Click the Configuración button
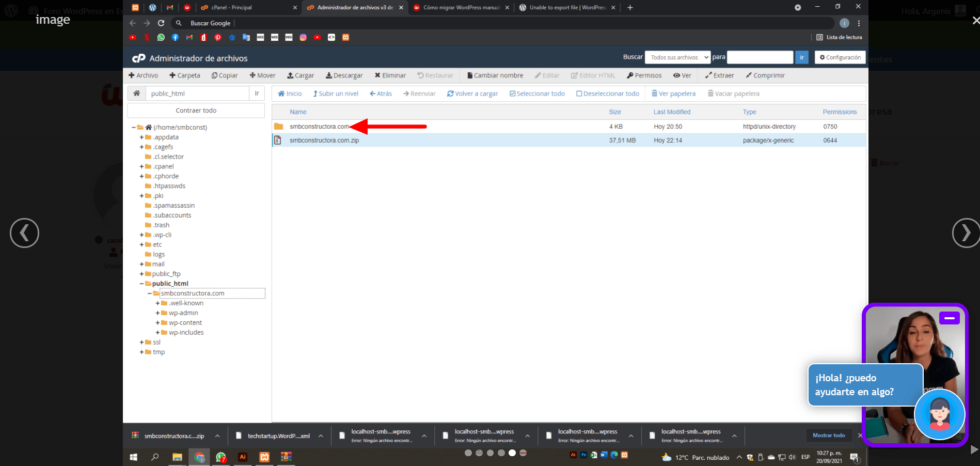This screenshot has height=466, width=980. [840, 57]
